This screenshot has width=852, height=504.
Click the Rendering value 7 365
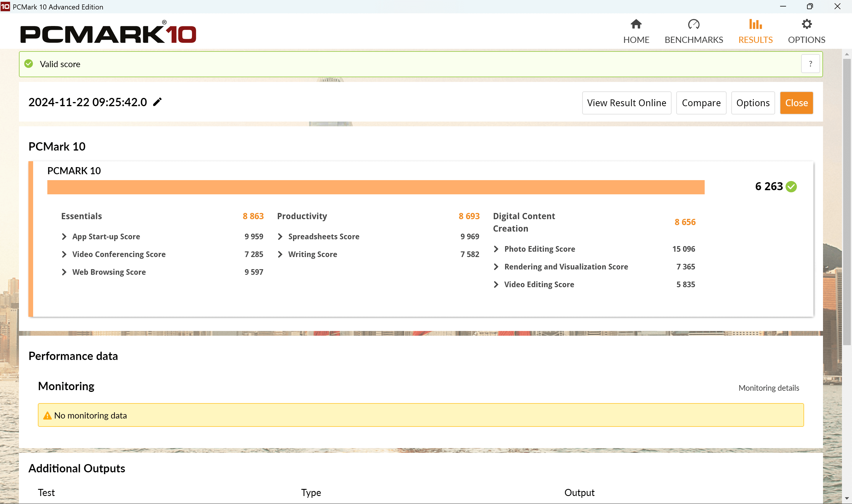tap(686, 266)
